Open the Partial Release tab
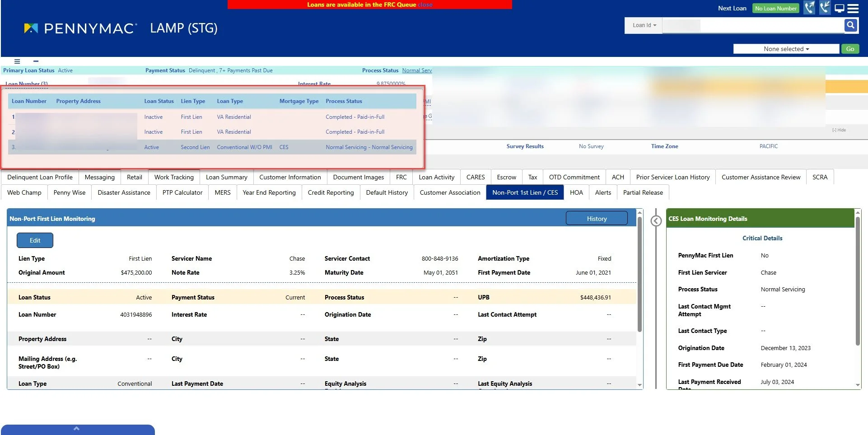 click(x=643, y=192)
